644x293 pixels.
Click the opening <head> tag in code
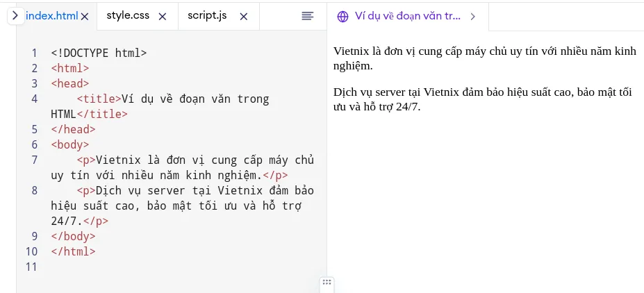pyautogui.click(x=70, y=84)
